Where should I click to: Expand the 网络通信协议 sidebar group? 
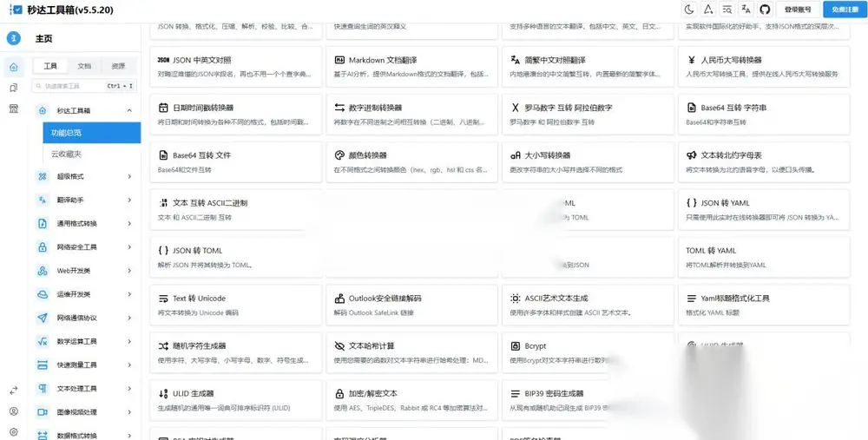(x=86, y=318)
